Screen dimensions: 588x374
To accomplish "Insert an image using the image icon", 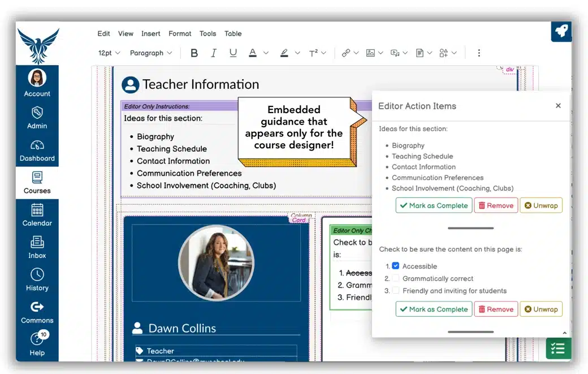I will pyautogui.click(x=371, y=52).
